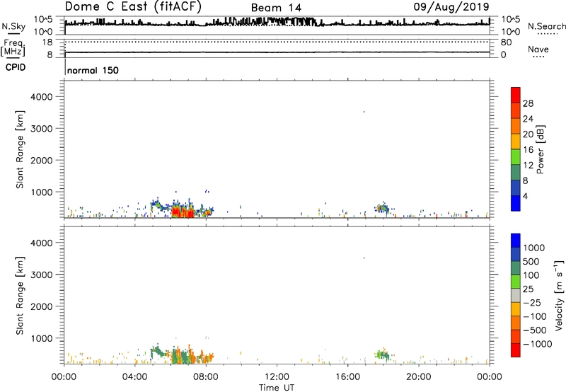Screen dimensions: 566x392
Task: Click the light green 12–16 dB Power swatch
Action: (x=516, y=156)
